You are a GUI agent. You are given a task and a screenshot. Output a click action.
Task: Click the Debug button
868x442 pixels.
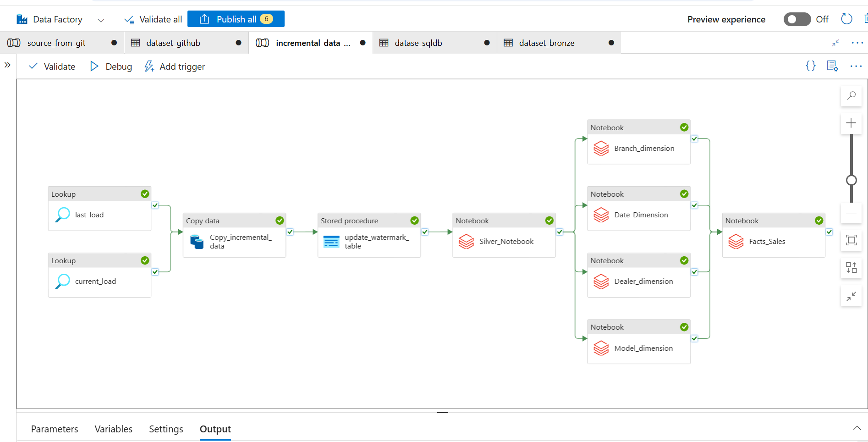point(111,66)
